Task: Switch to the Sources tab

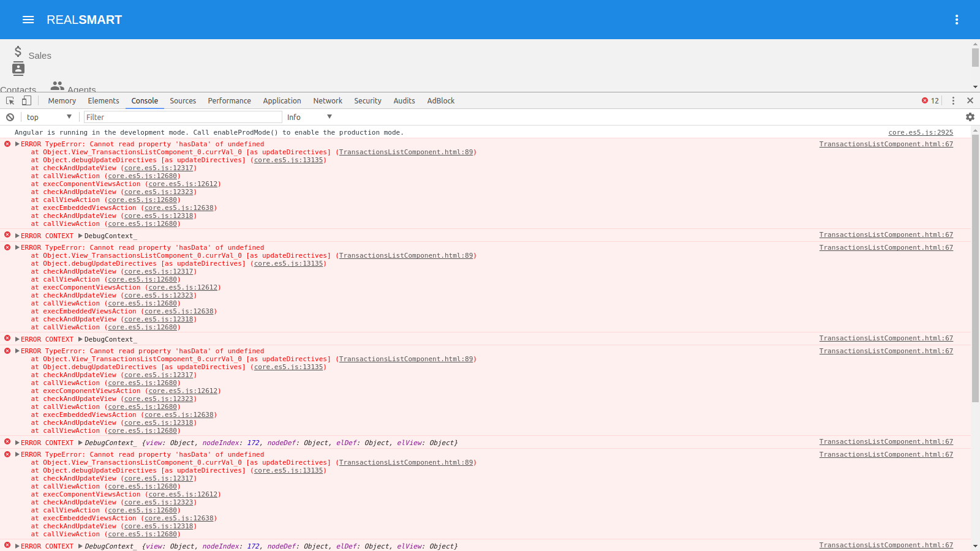Action: pyautogui.click(x=183, y=100)
